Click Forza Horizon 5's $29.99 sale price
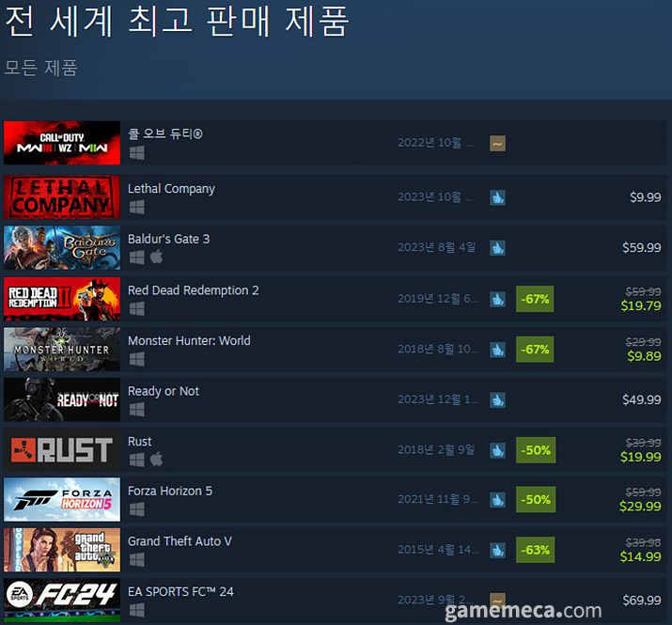 point(640,507)
